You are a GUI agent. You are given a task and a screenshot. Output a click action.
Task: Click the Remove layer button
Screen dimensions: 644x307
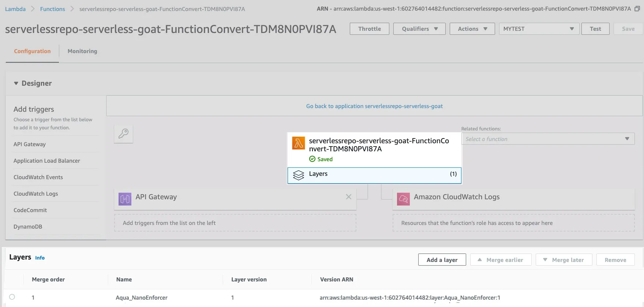(x=615, y=260)
